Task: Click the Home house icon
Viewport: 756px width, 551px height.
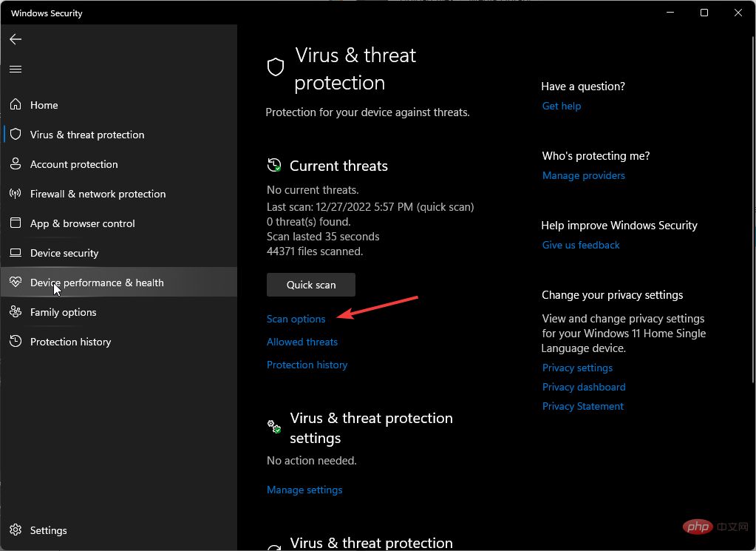Action: [16, 105]
